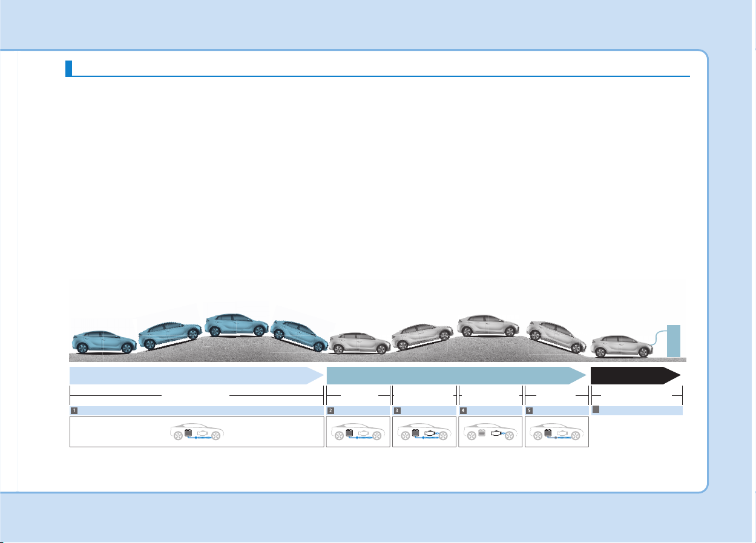Click the step 5 number badge
The width and height of the screenshot is (756, 543).
(530, 410)
